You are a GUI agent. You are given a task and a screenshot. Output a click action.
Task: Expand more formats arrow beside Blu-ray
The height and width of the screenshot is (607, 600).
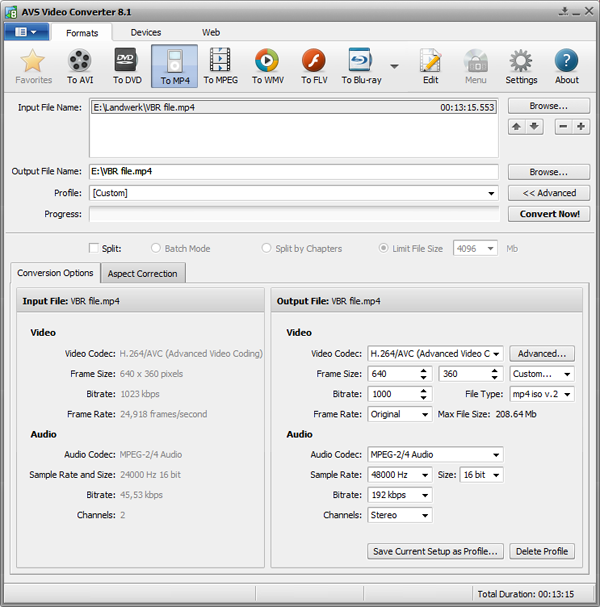[x=394, y=67]
